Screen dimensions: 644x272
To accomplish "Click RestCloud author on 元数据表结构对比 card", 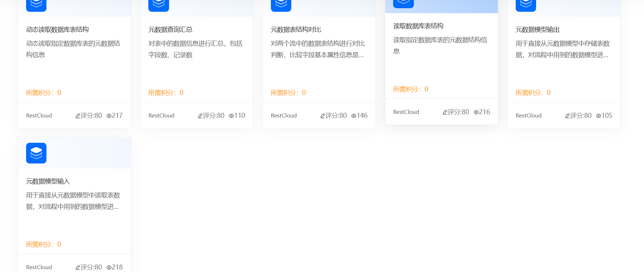I will click(x=284, y=116).
